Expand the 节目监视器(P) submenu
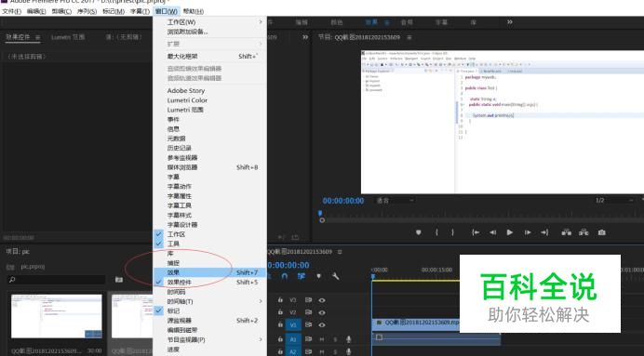Viewport: 644px width, 356px height. pos(209,339)
